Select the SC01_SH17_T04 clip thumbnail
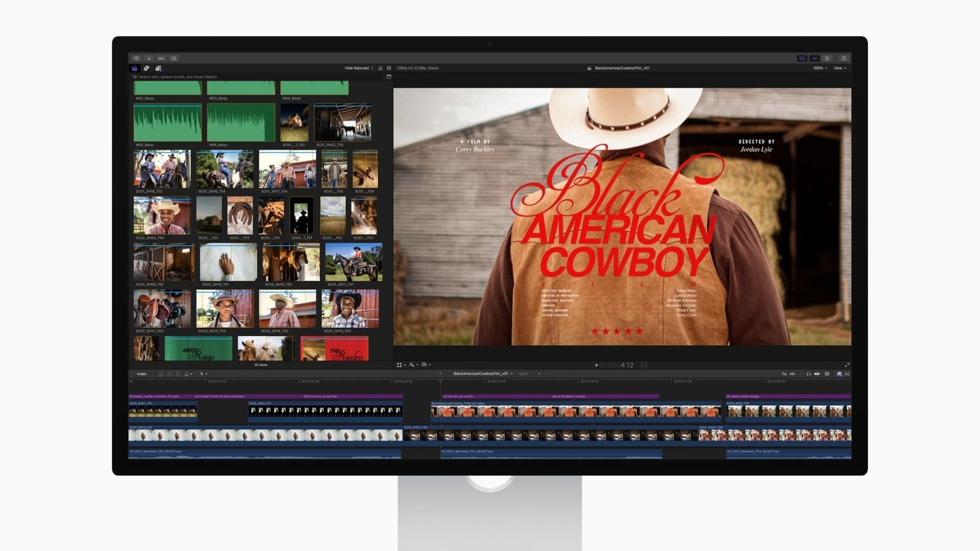980x551 pixels. coord(287,169)
